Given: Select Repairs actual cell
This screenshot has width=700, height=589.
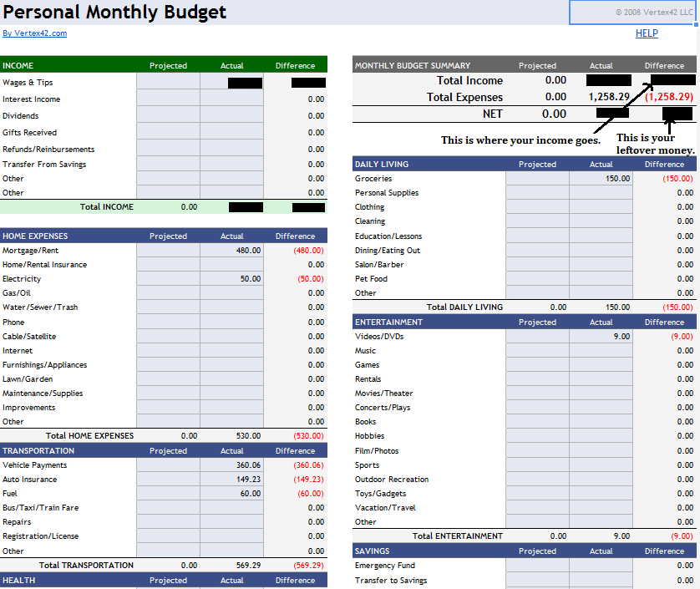Looking at the screenshot, I should click(x=231, y=522).
